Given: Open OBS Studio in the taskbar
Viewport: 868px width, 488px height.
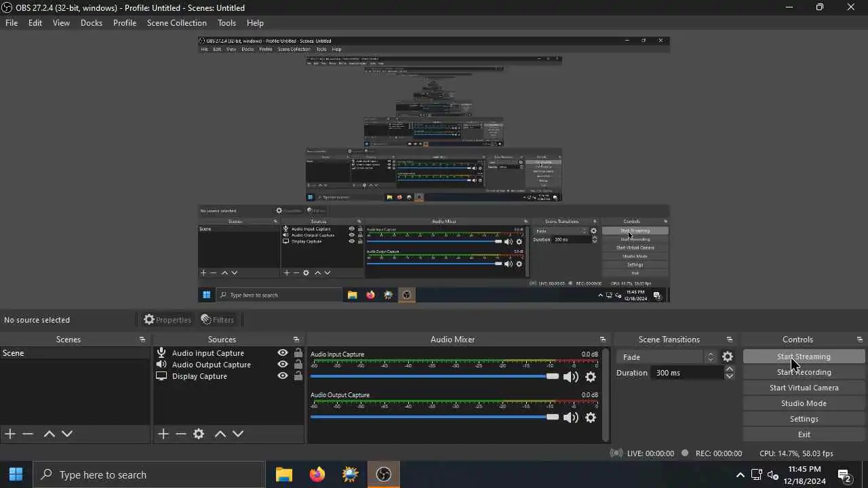Looking at the screenshot, I should (x=384, y=474).
